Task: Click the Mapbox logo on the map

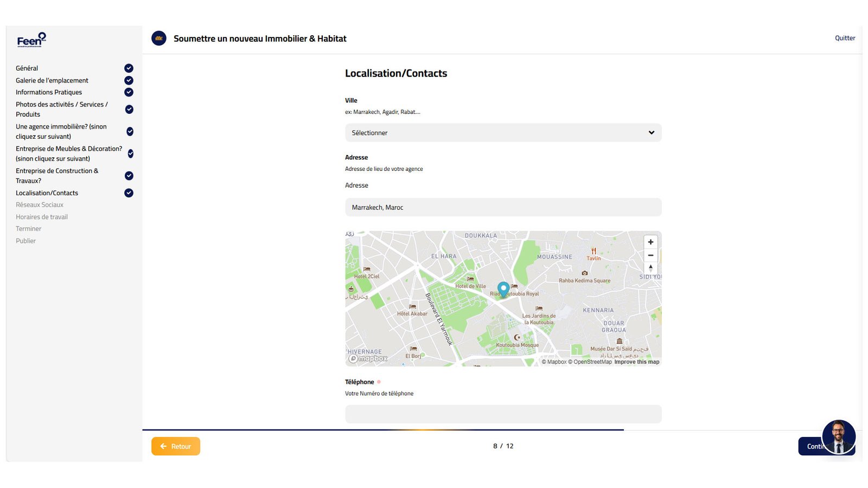Action: (x=368, y=358)
